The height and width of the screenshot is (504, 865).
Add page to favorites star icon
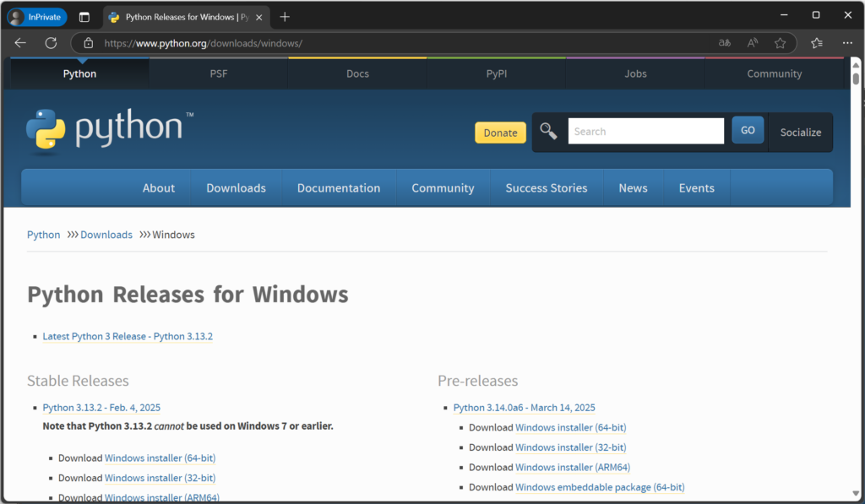coord(780,43)
